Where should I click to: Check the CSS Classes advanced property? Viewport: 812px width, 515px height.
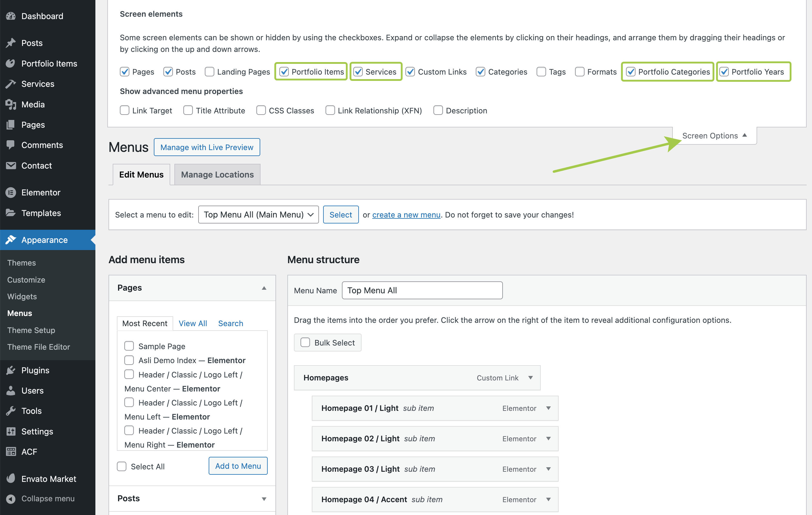click(x=261, y=110)
